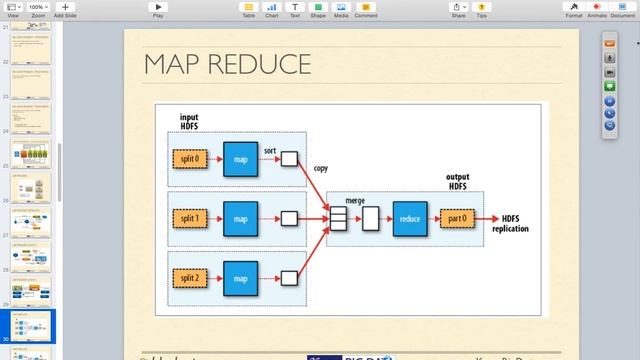Add a Comment from the toolbar
Screen dimensions: 640x360
tap(366, 7)
